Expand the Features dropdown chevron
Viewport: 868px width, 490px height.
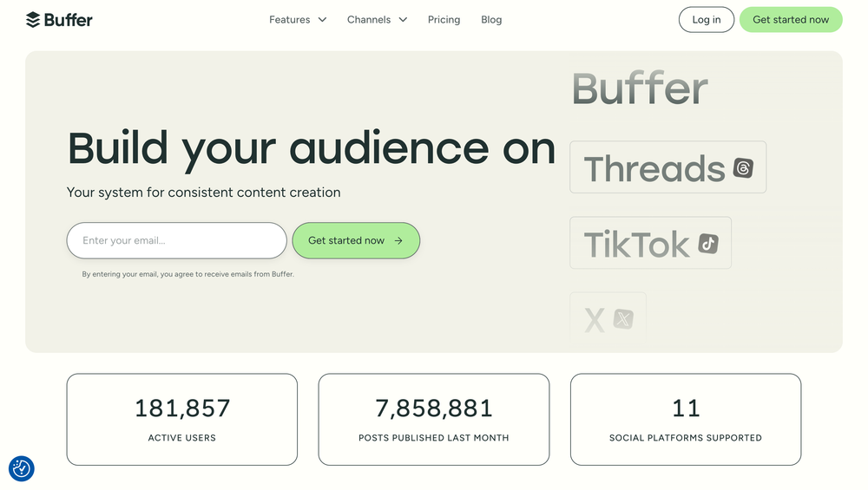pyautogui.click(x=322, y=20)
